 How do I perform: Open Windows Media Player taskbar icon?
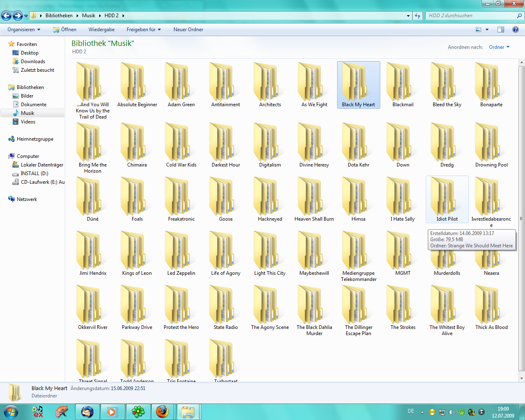(x=112, y=411)
